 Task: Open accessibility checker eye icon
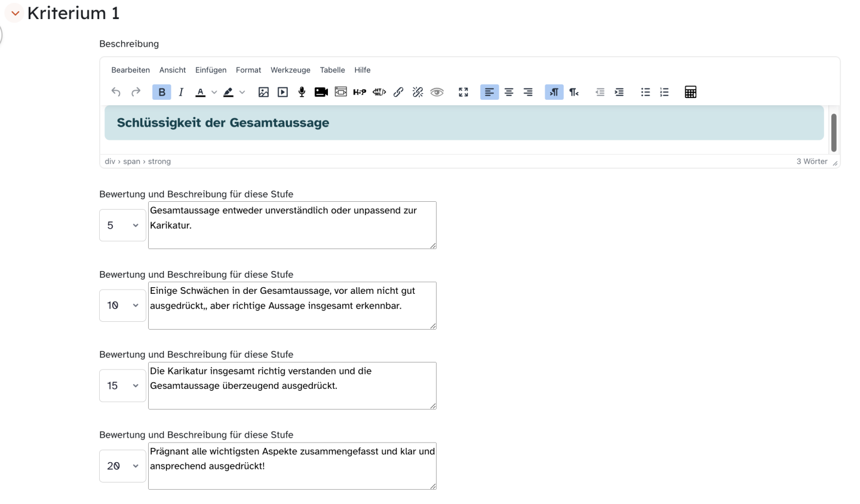coord(437,92)
